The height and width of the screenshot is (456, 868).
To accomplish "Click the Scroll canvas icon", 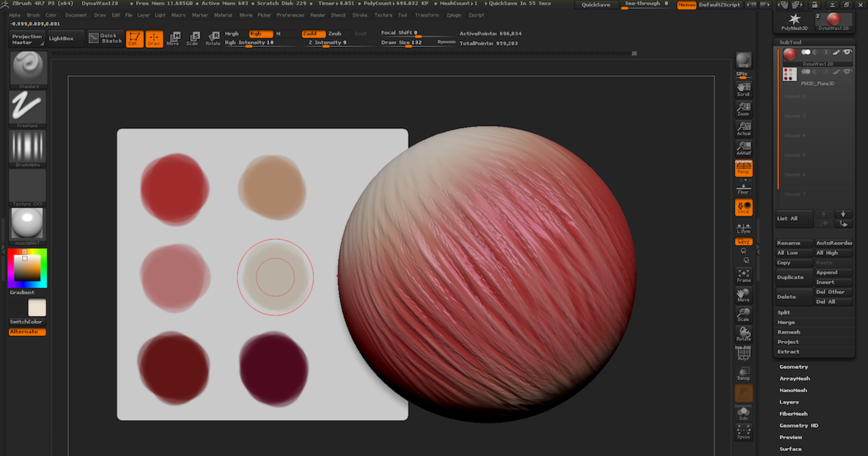I will [743, 89].
